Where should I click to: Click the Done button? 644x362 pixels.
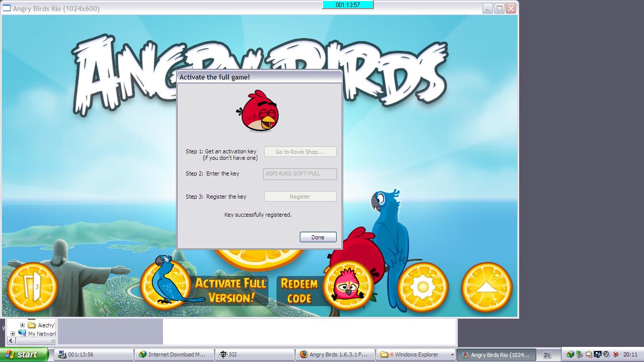(318, 237)
